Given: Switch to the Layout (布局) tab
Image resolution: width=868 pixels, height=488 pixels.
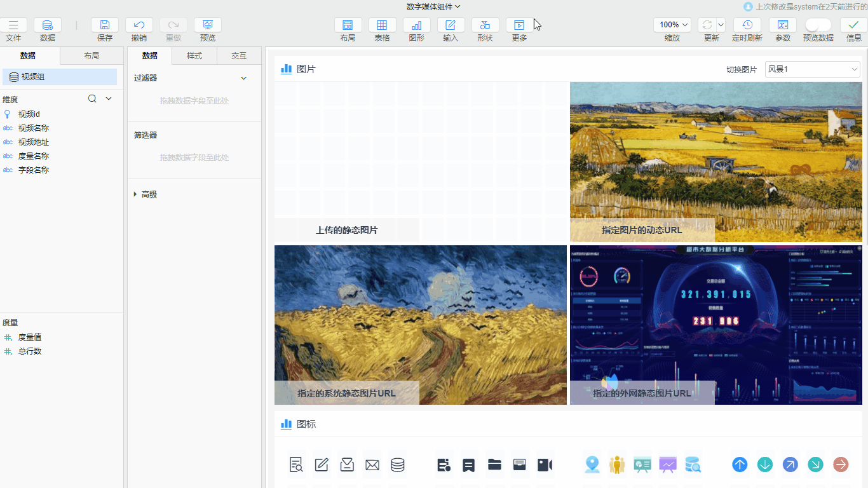Looking at the screenshot, I should (x=92, y=56).
